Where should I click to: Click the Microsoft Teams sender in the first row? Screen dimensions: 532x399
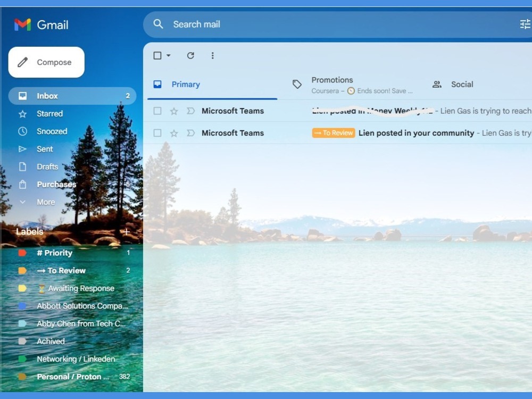click(233, 111)
